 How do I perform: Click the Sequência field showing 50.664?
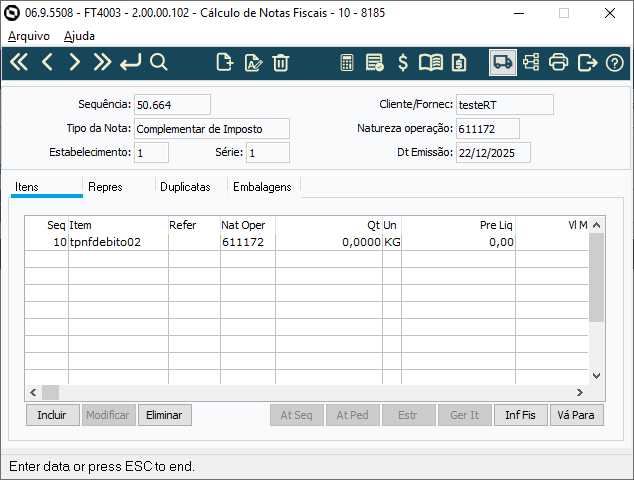click(172, 105)
